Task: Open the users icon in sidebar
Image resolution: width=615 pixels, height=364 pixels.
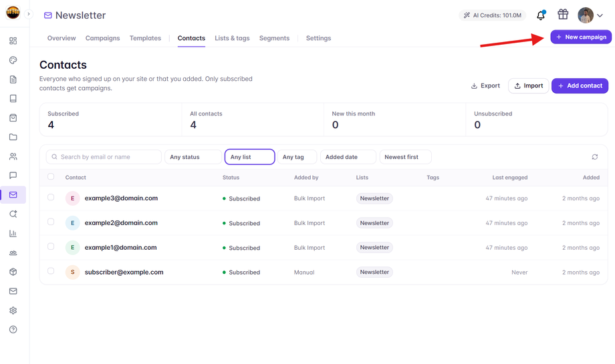Action: pyautogui.click(x=13, y=156)
